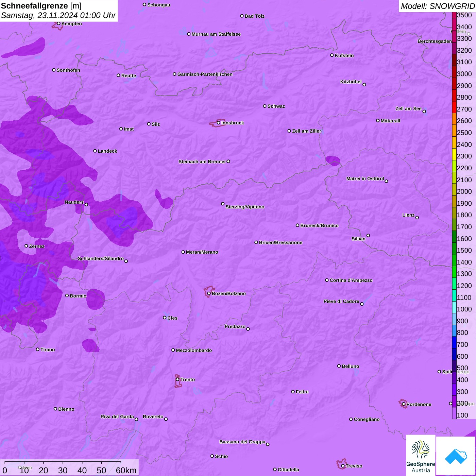Click the 'Conegliano' label
The image size is (476, 476).
pos(367,419)
